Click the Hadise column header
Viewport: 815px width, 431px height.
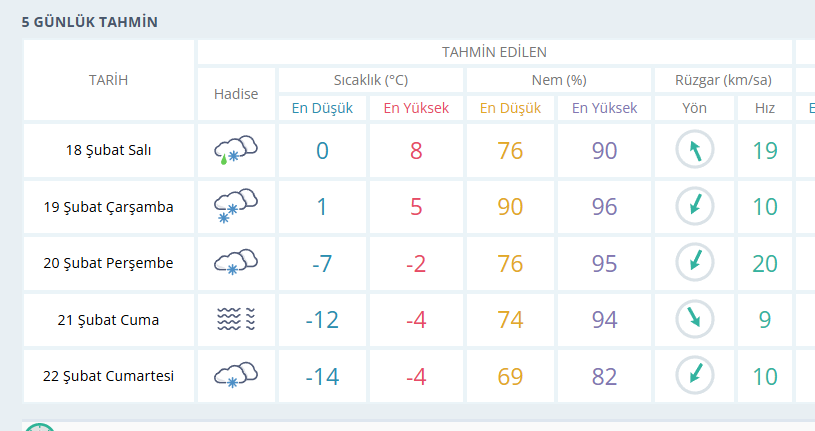pyautogui.click(x=236, y=94)
